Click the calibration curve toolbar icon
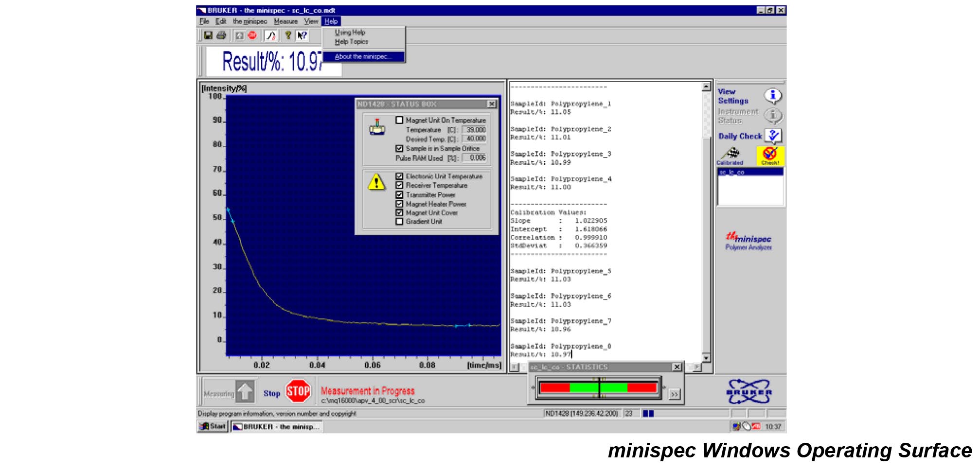The height and width of the screenshot is (471, 980). (271, 35)
